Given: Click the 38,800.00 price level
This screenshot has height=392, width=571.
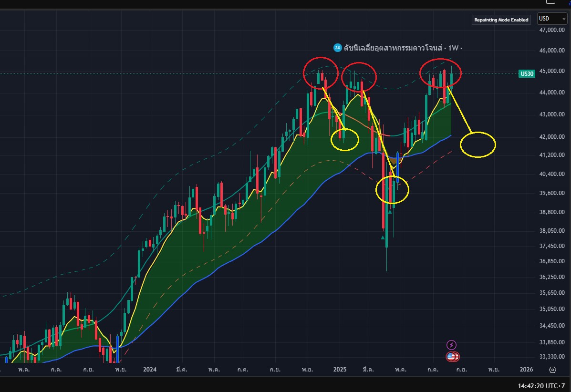Looking at the screenshot, I should point(552,212).
